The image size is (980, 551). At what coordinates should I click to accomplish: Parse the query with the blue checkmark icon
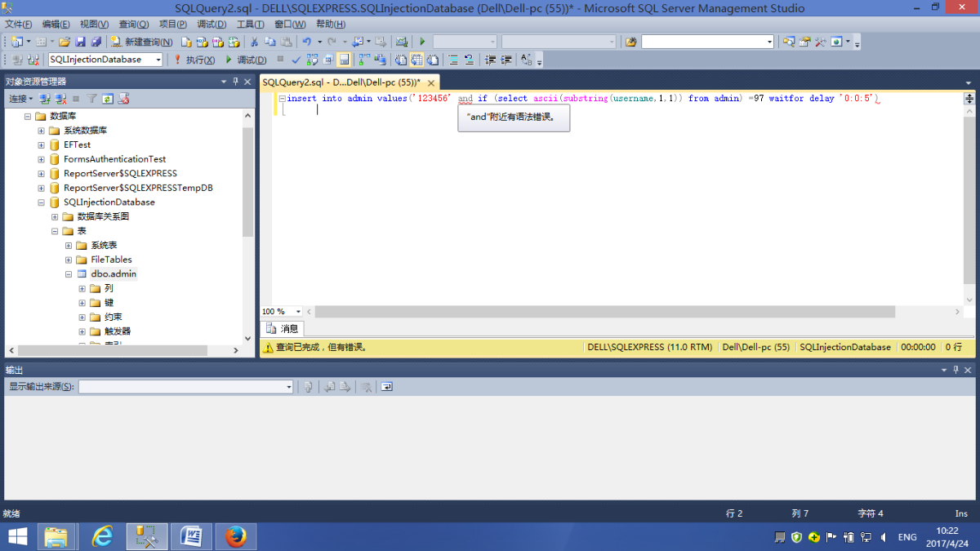point(296,60)
